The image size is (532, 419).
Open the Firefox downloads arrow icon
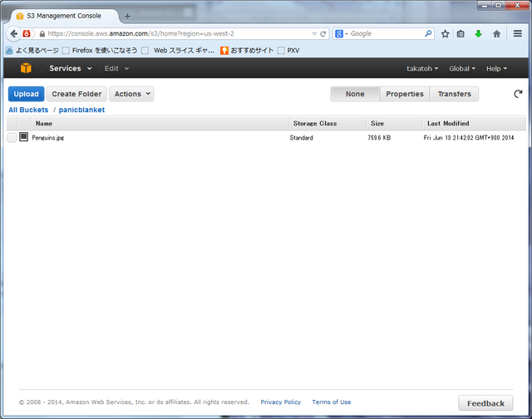click(478, 33)
